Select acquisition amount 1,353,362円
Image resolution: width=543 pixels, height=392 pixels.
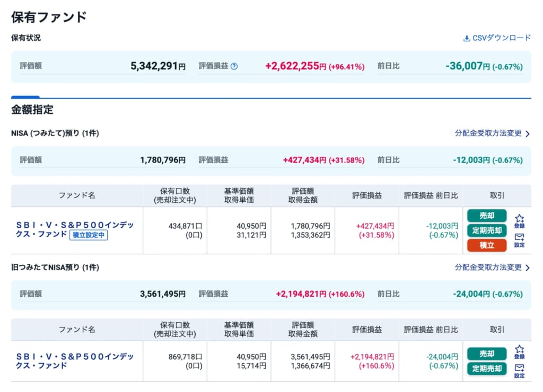310,235
